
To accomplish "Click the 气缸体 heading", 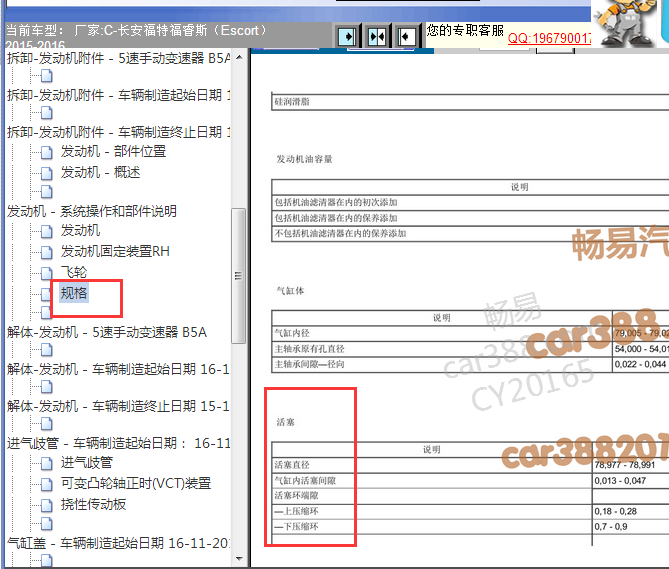I will 290,291.
